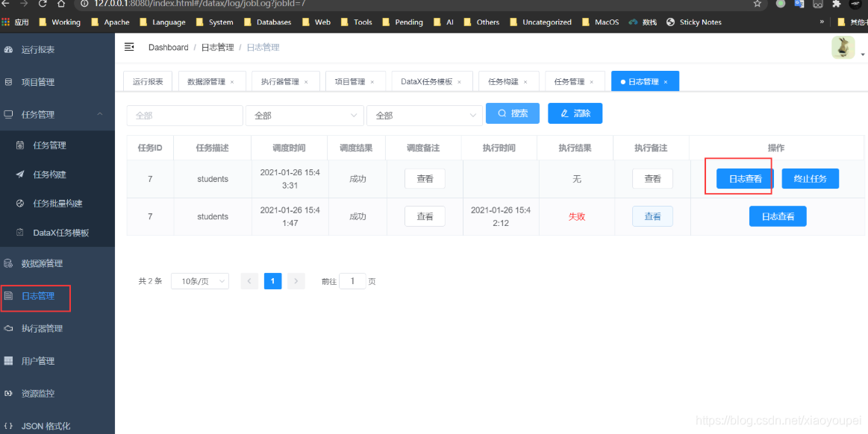The height and width of the screenshot is (434, 868).
Task: Open the user avatar menu
Action: (843, 48)
